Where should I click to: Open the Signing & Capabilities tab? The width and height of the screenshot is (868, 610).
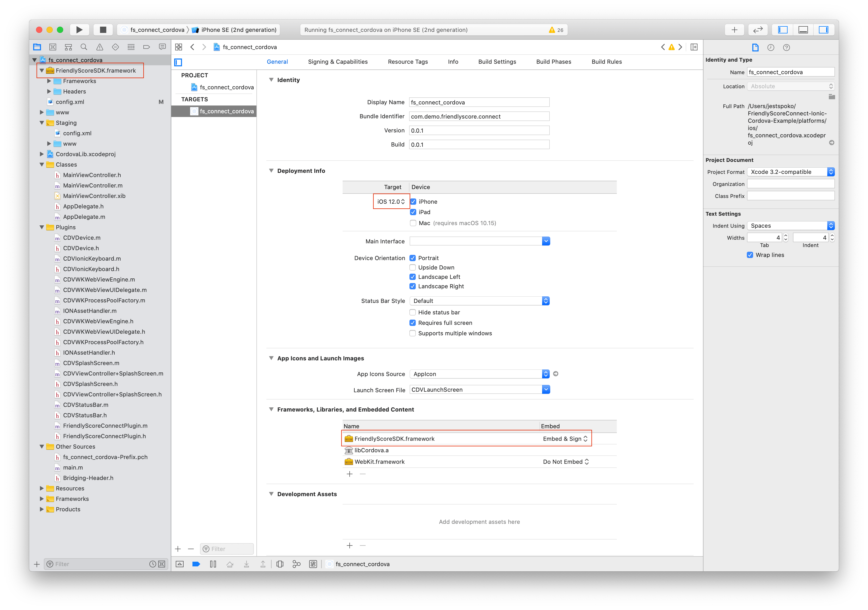pyautogui.click(x=338, y=62)
